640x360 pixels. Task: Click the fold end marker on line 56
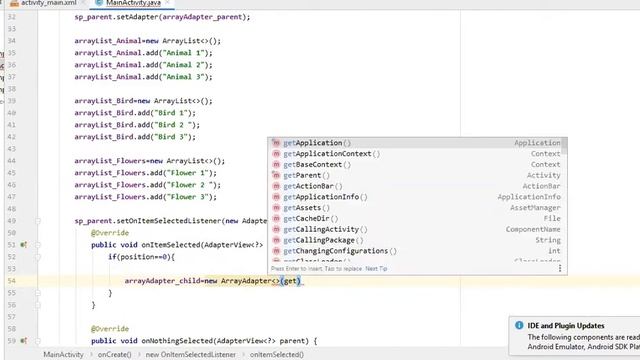pyautogui.click(x=38, y=305)
